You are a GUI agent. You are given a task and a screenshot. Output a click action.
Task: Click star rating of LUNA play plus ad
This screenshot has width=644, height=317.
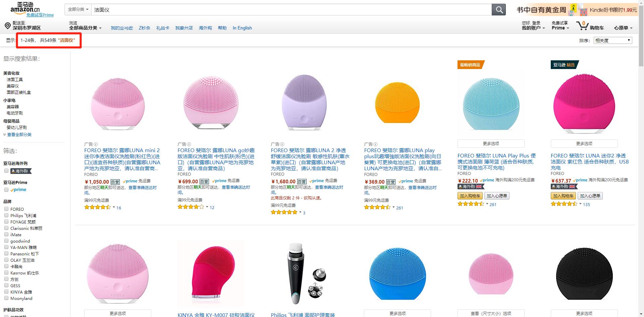[377, 207]
